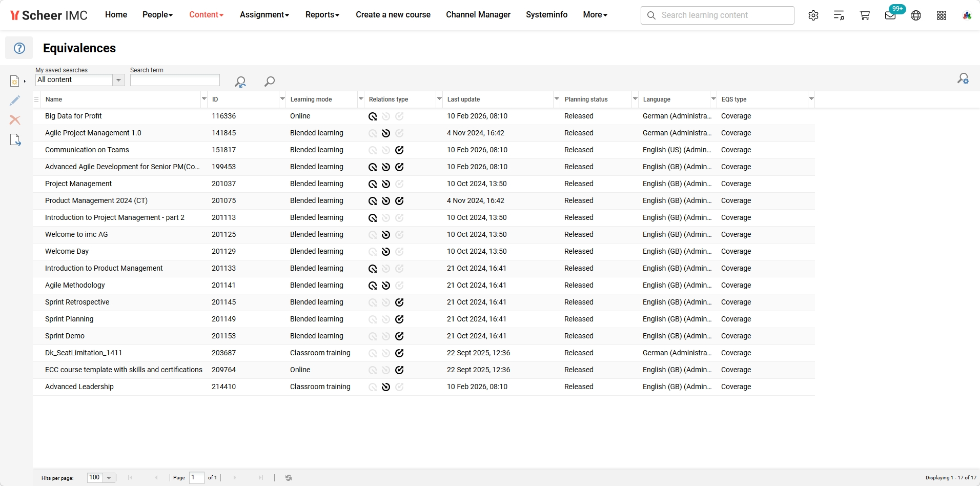
Task: Click the export document icon in the sidebar
Action: pyautogui.click(x=15, y=139)
